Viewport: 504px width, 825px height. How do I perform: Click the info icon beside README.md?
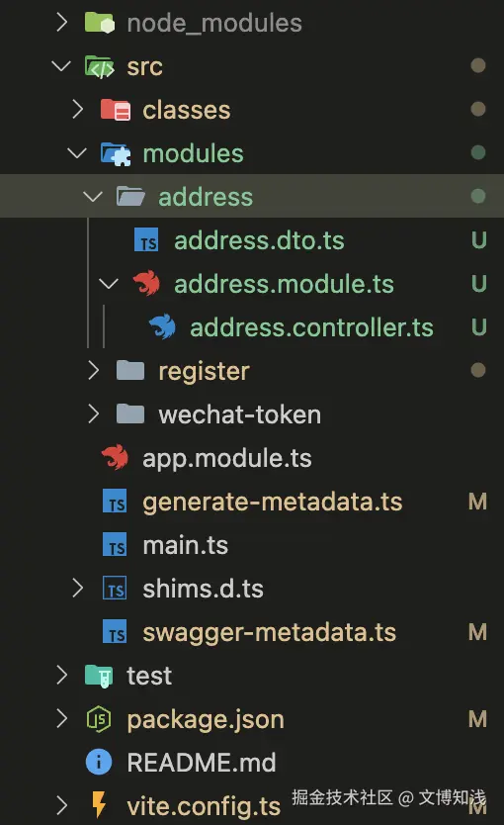coord(99,763)
